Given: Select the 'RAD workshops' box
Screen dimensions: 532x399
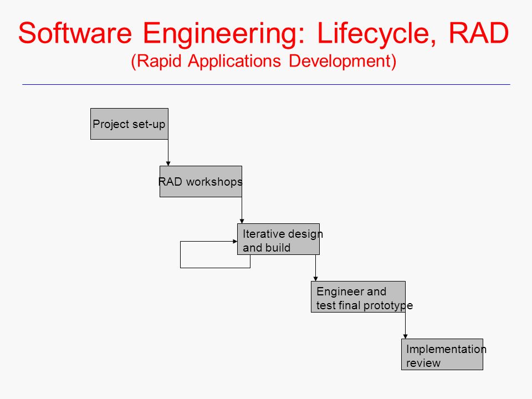Looking at the screenshot, I should point(201,182).
